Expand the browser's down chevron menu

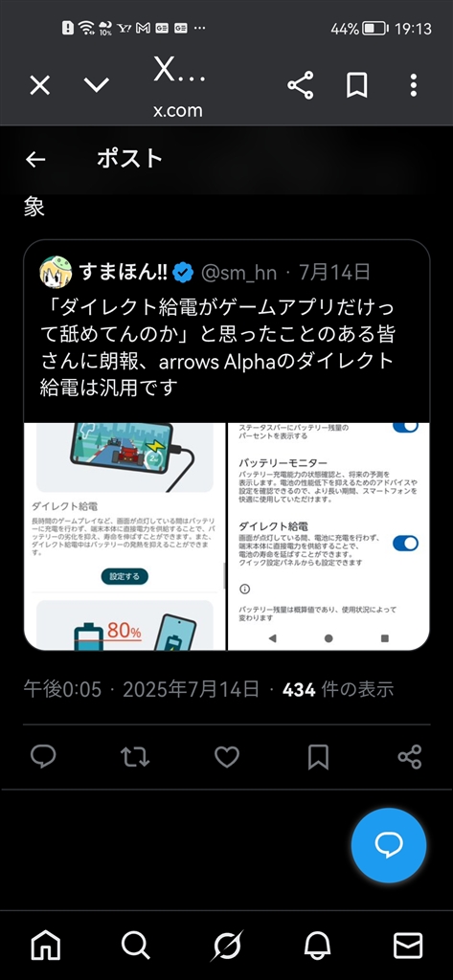click(x=97, y=85)
